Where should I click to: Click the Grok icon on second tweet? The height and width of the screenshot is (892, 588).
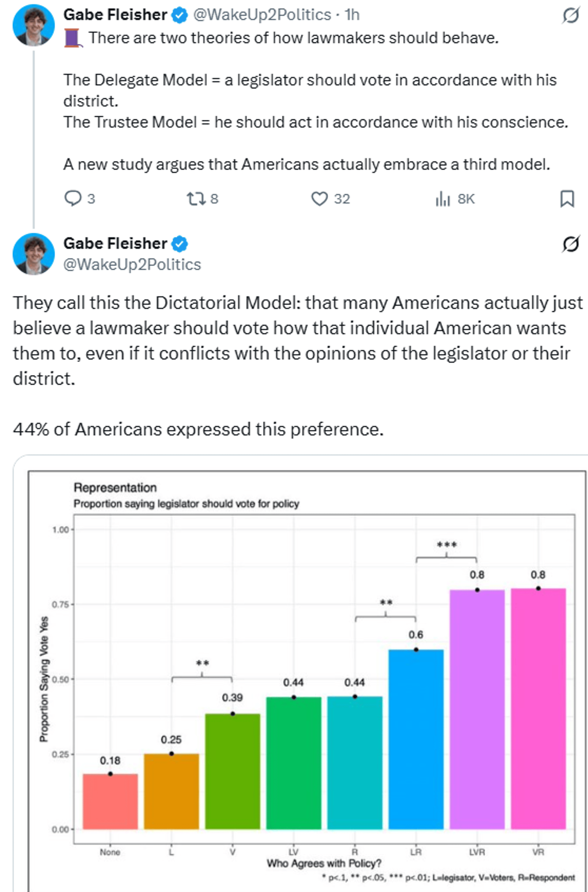click(570, 244)
